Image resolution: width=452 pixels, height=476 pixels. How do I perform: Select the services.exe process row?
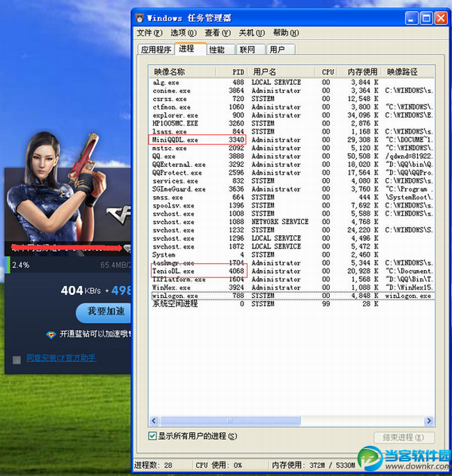[x=292, y=181]
